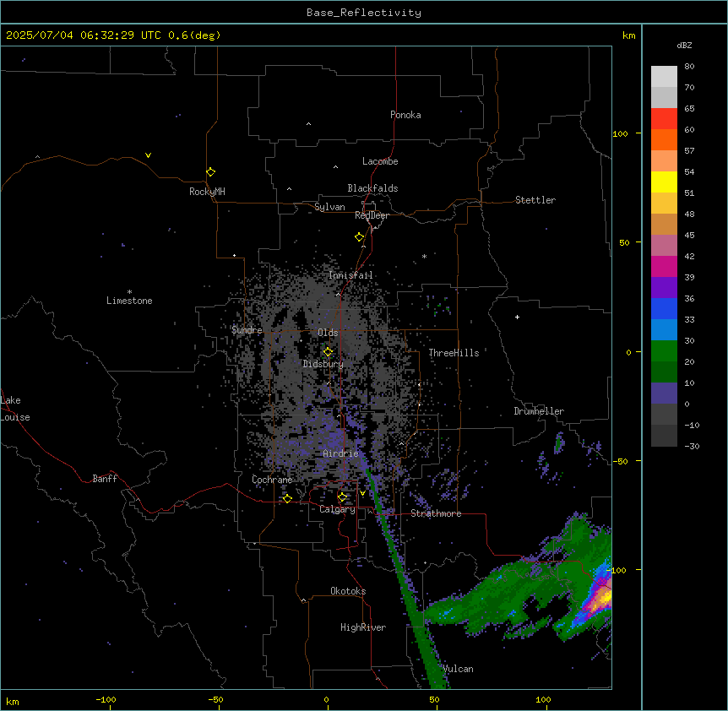Click the Sundre city label

(247, 330)
